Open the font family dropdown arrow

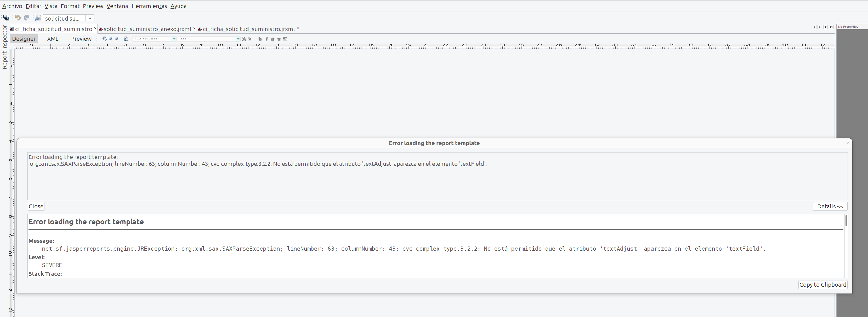point(174,39)
